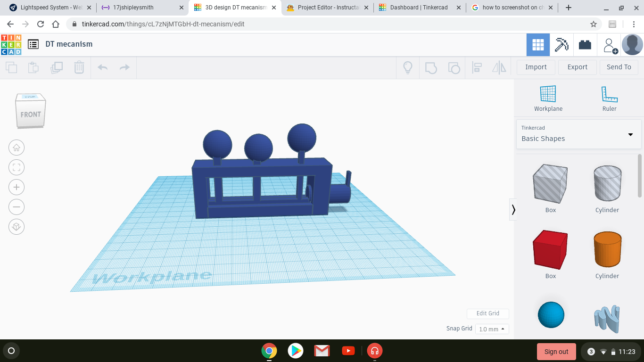
Task: Open the Basic Shapes dropdown
Action: [x=578, y=134]
